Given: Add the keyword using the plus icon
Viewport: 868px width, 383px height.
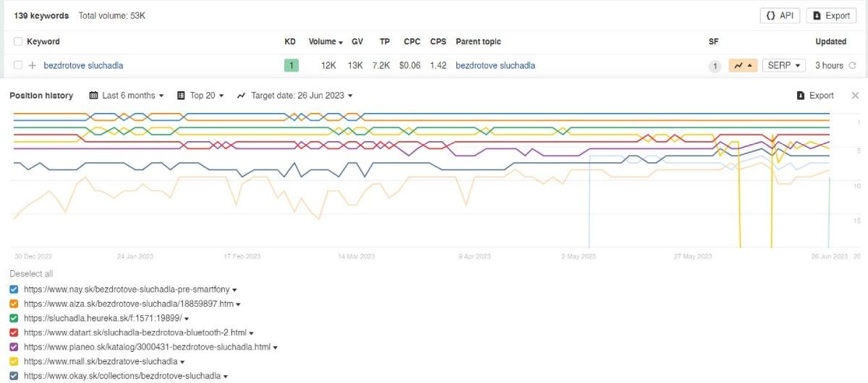Looking at the screenshot, I should point(32,66).
